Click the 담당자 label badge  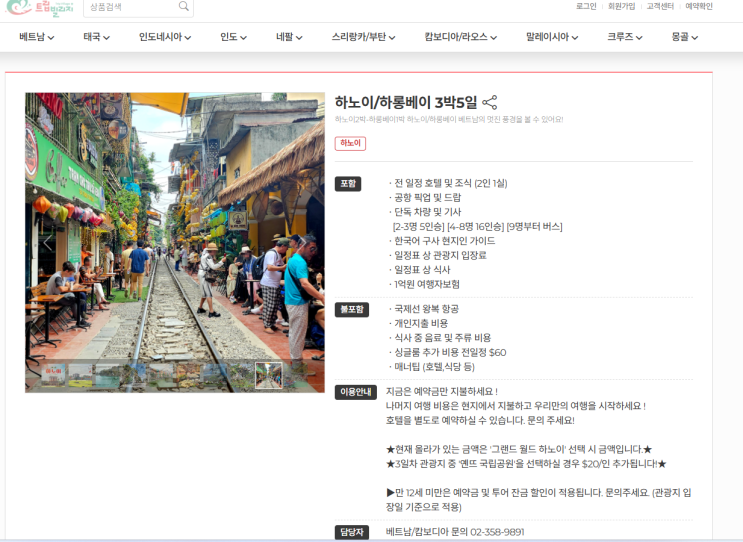(x=352, y=532)
